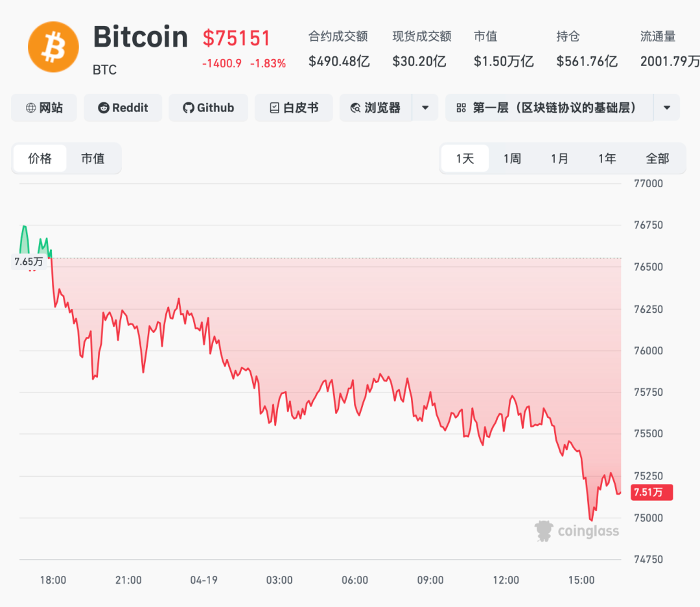Viewport: 700px width, 607px height.
Task: Click the 7.65万 opening price marker
Action: tap(29, 262)
